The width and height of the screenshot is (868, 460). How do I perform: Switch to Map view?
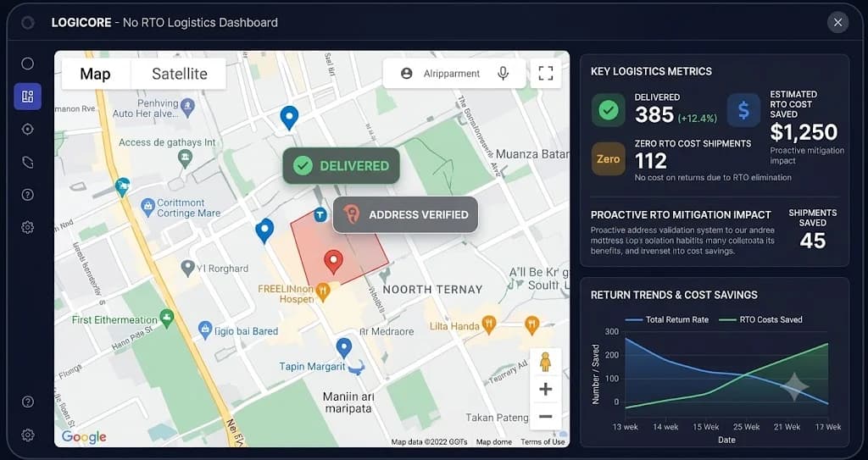(95, 74)
